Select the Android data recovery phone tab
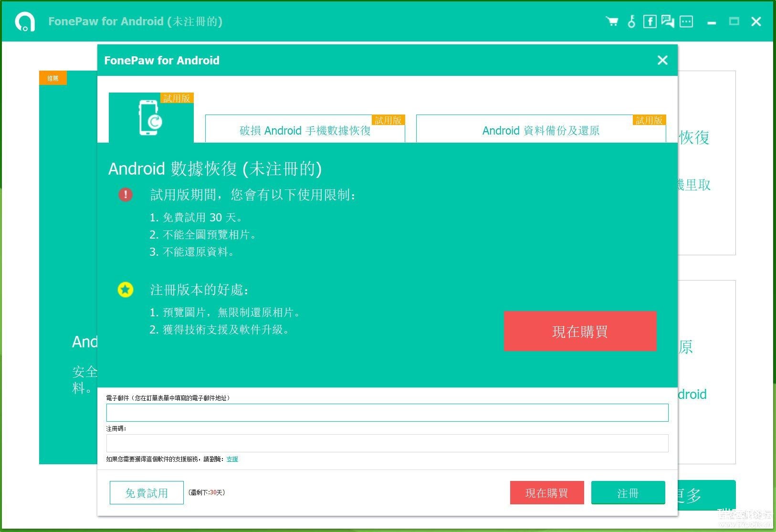 (x=151, y=118)
